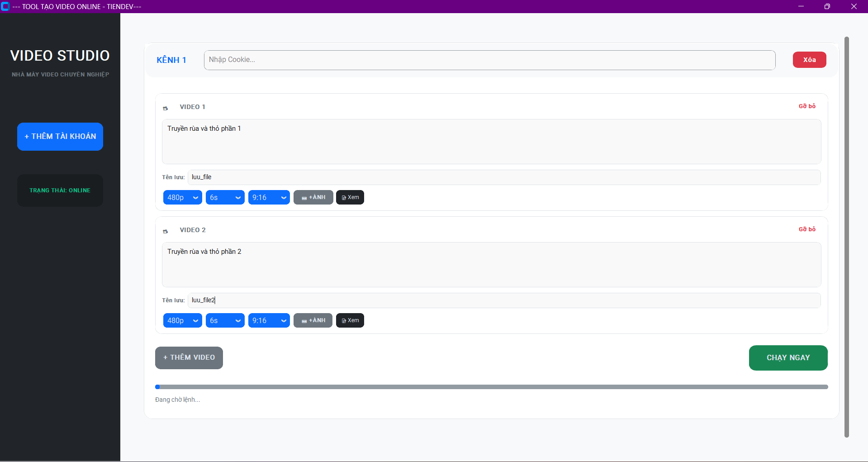Viewport: 868px width, 462px height.
Task: Delete channel 1 with Xóa button
Action: pos(809,60)
